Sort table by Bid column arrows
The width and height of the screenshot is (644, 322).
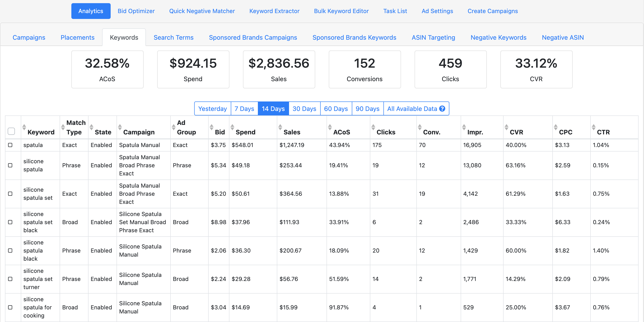[x=212, y=127]
